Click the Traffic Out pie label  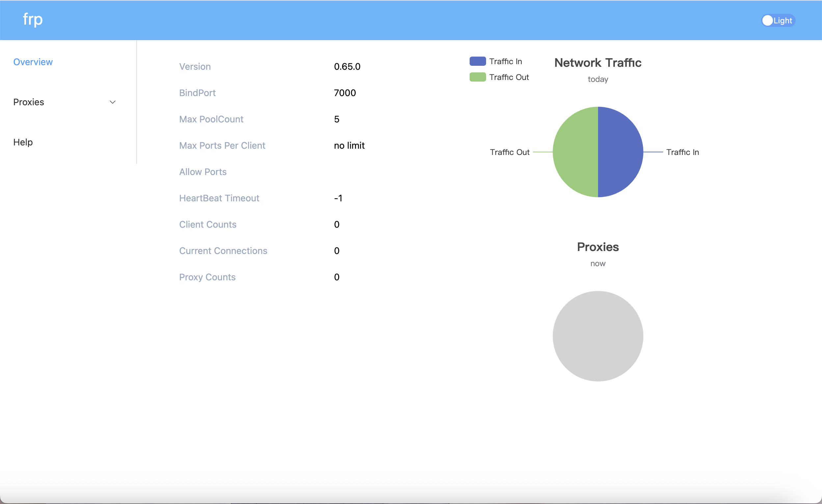(509, 152)
